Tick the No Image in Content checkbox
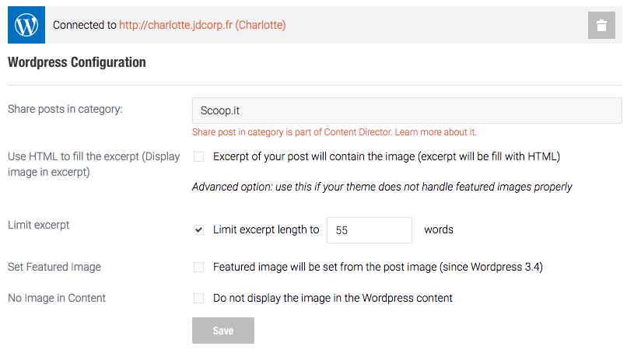The height and width of the screenshot is (364, 627). pos(198,299)
